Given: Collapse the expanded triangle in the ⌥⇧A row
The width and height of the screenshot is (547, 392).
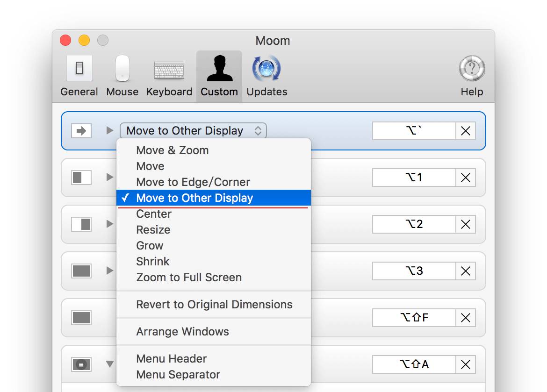Looking at the screenshot, I should [x=110, y=364].
